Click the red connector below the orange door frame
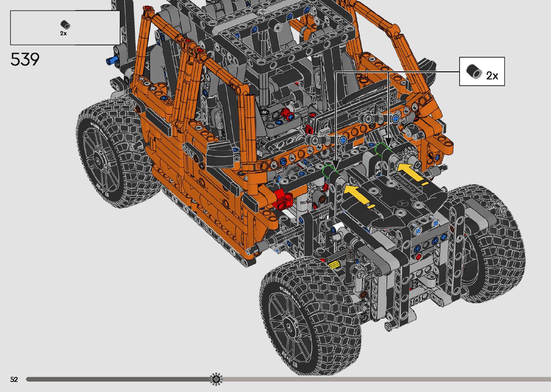Image resolution: width=551 pixels, height=392 pixels. [284, 199]
